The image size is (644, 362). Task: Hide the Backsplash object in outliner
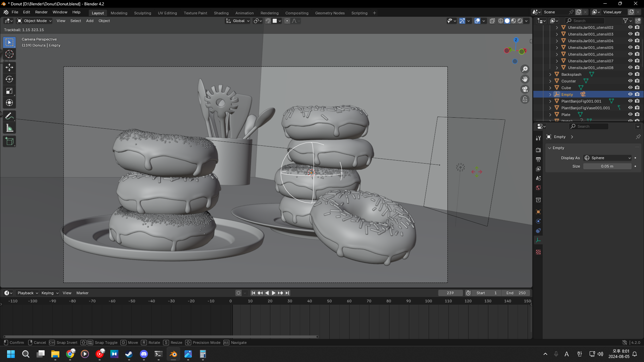(x=630, y=74)
